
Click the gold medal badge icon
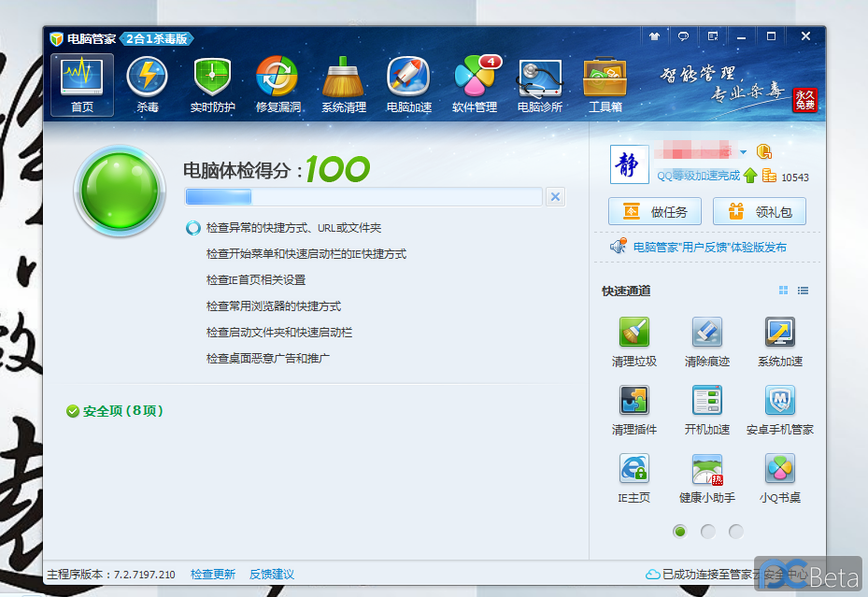(764, 151)
